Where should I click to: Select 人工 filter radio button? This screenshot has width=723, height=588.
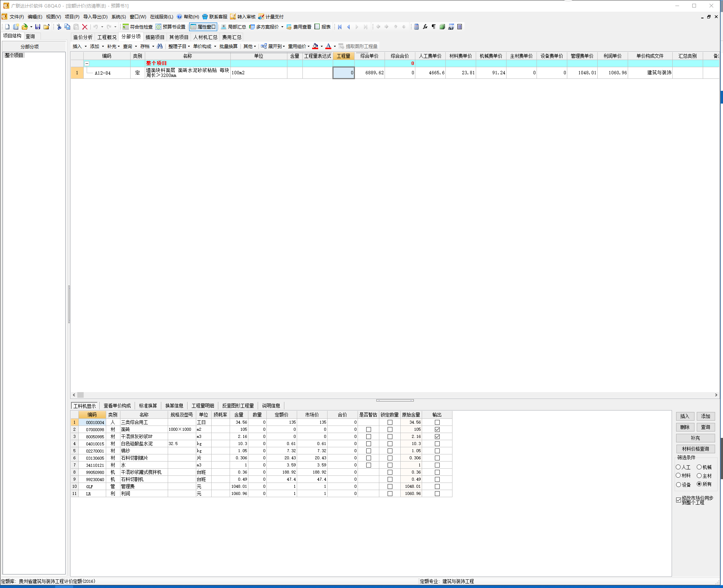[x=678, y=467]
